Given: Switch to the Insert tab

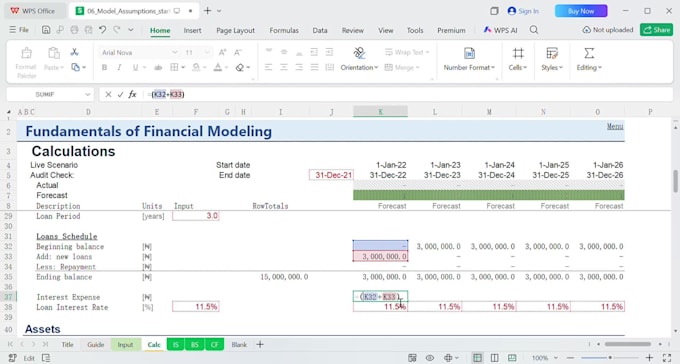Looking at the screenshot, I should 192,30.
